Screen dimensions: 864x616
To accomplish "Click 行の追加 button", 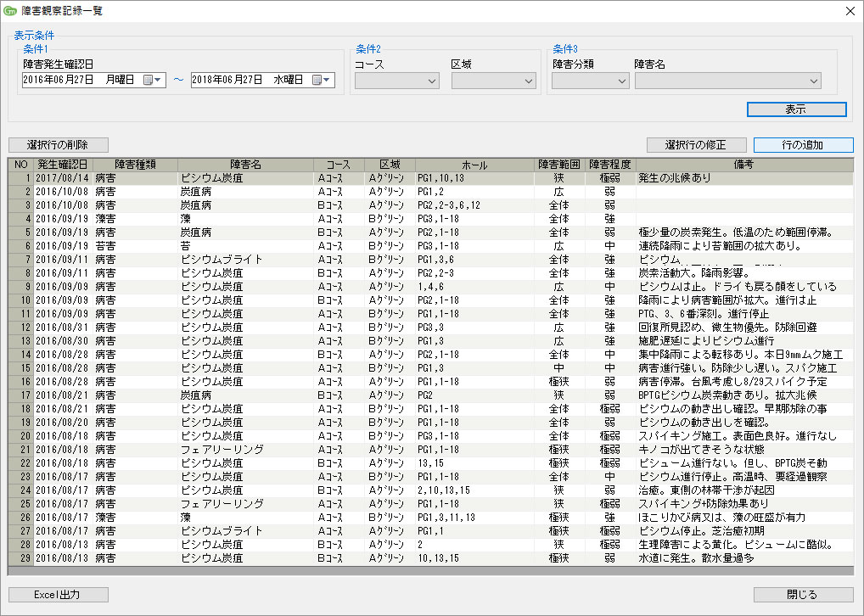I will click(x=803, y=145).
